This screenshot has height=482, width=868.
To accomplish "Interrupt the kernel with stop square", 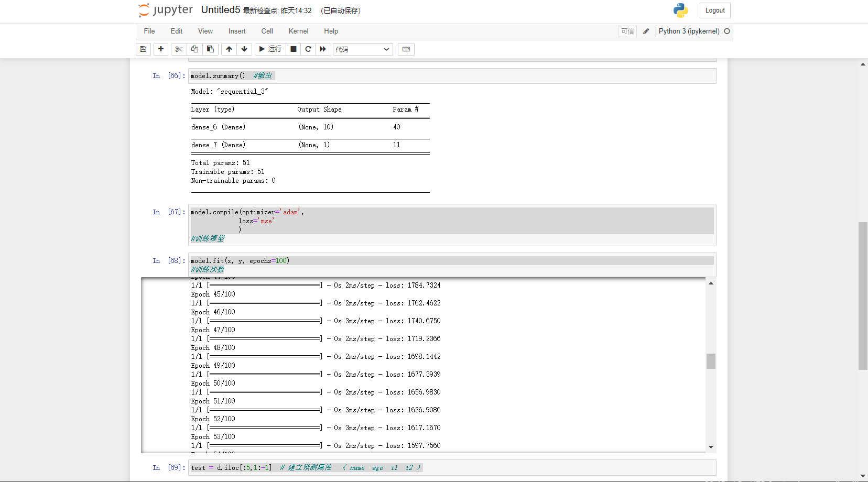I will tap(294, 49).
